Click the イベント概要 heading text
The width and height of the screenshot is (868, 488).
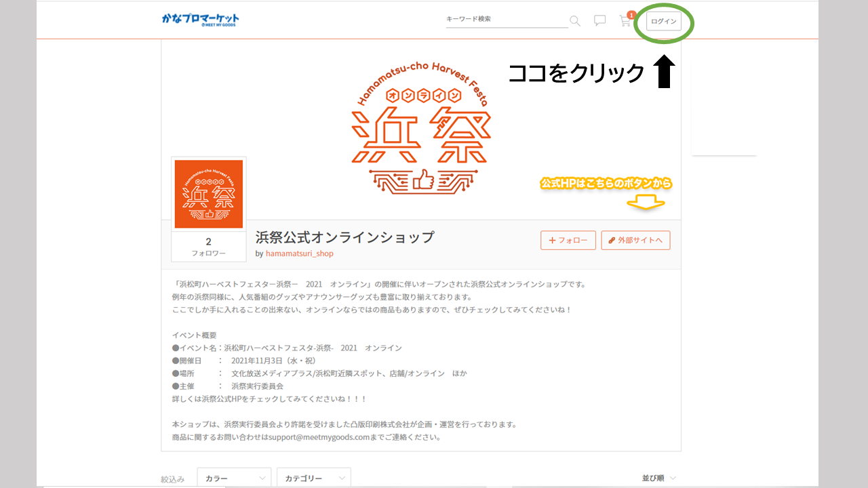click(195, 335)
